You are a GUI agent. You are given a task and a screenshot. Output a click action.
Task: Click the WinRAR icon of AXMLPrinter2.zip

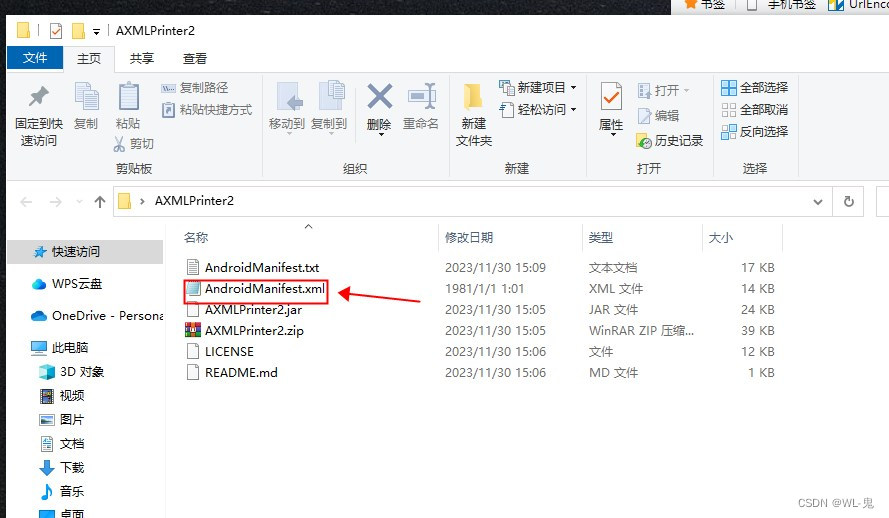point(193,330)
